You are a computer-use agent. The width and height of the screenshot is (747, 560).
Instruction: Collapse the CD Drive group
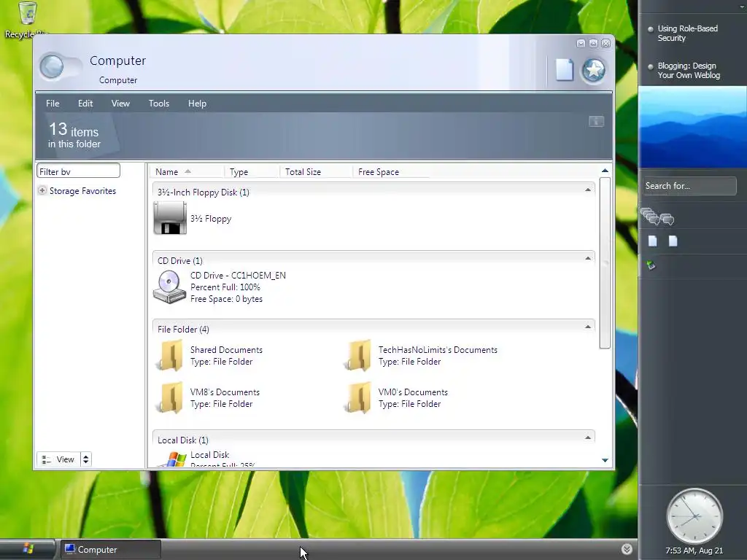point(588,259)
